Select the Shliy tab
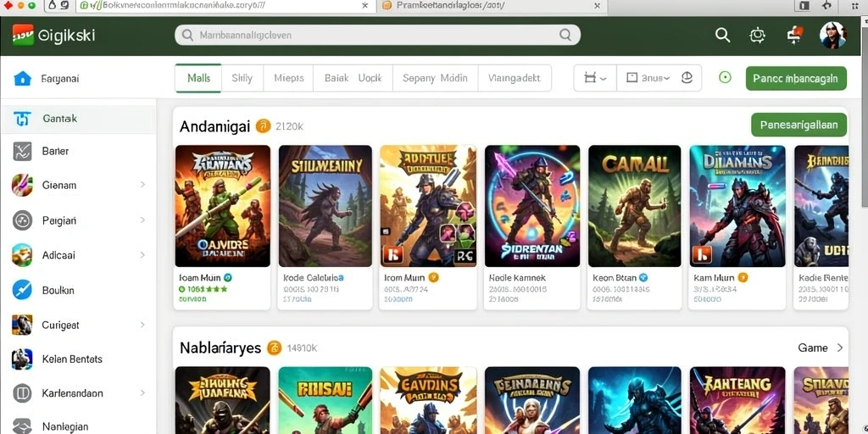Image resolution: width=868 pixels, height=434 pixels. pyautogui.click(x=242, y=78)
